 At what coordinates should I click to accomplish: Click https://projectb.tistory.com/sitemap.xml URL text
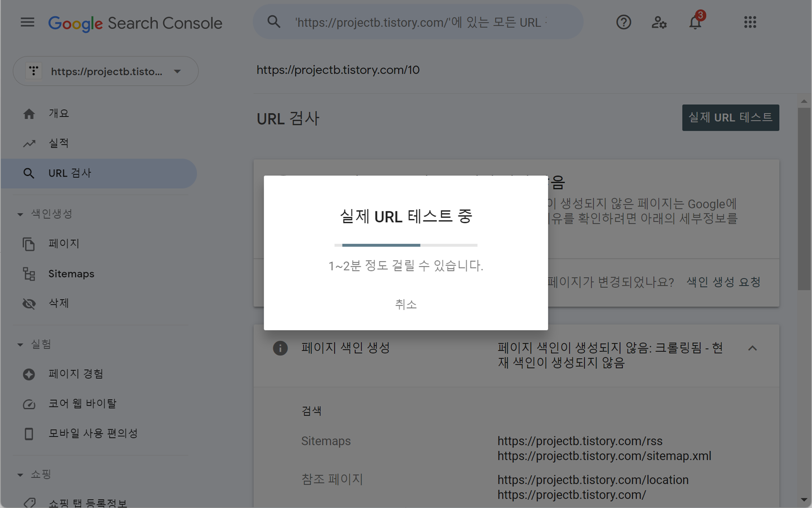pyautogui.click(x=604, y=456)
